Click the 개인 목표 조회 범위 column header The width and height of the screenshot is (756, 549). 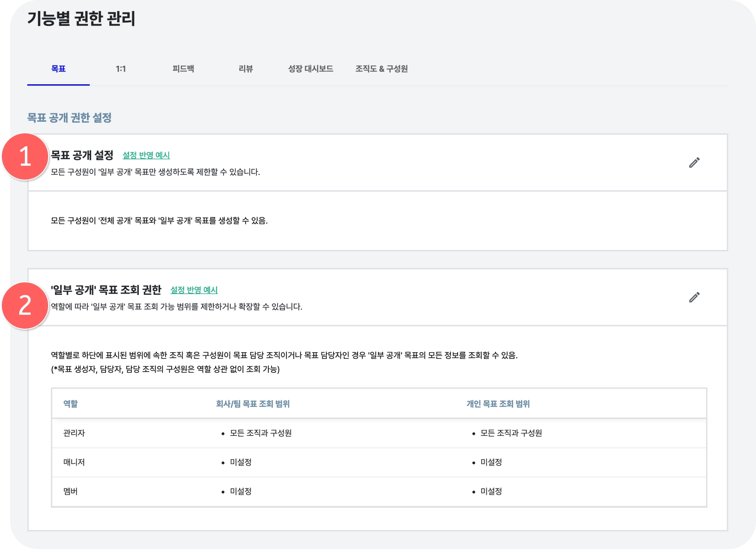498,404
